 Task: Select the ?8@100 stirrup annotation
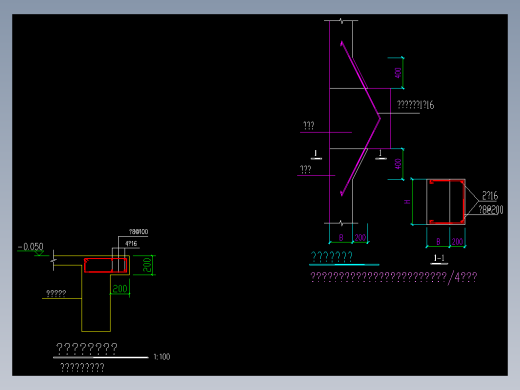(x=138, y=232)
